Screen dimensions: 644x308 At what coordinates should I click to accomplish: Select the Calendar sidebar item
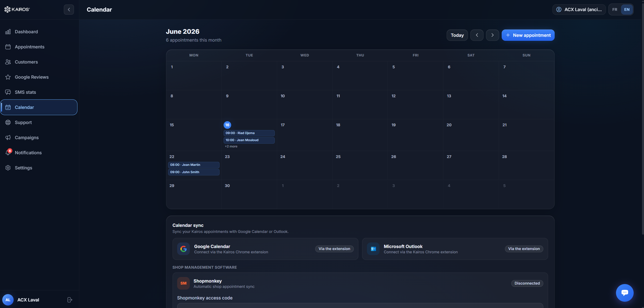click(39, 107)
